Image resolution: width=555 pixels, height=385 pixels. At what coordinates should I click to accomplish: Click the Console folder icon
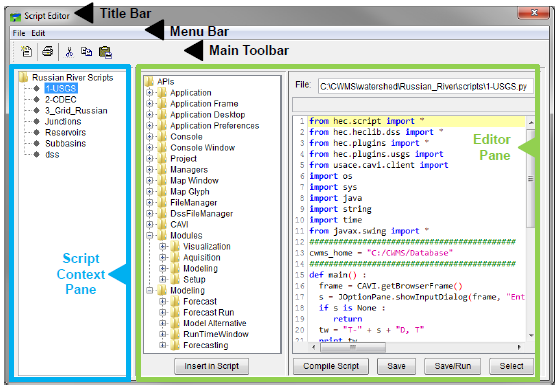coord(162,137)
